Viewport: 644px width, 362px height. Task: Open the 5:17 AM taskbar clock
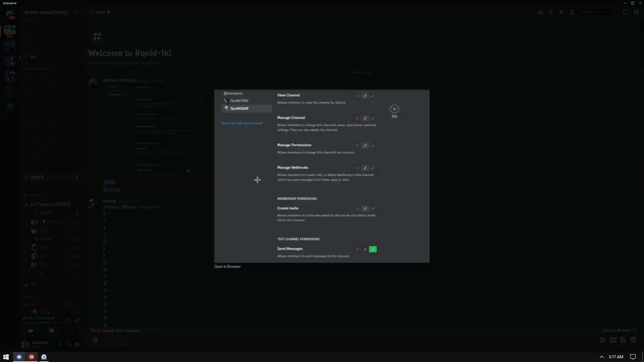point(616,357)
